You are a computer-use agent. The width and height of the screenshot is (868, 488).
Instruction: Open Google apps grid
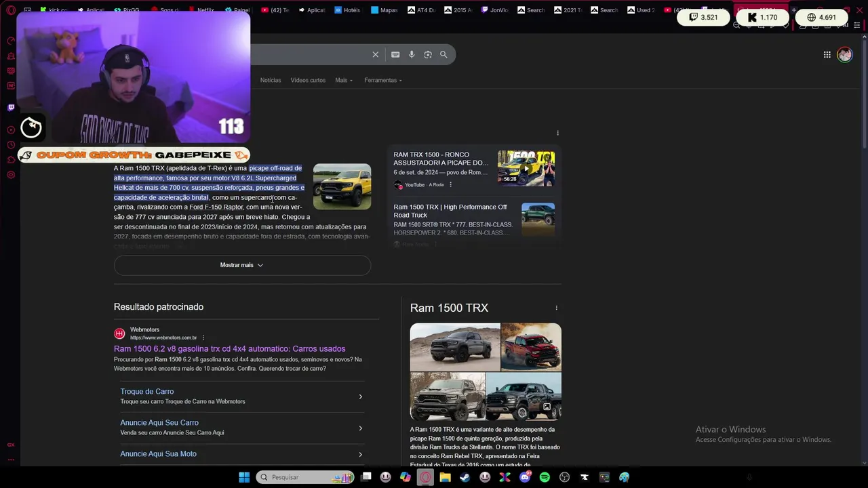827,55
